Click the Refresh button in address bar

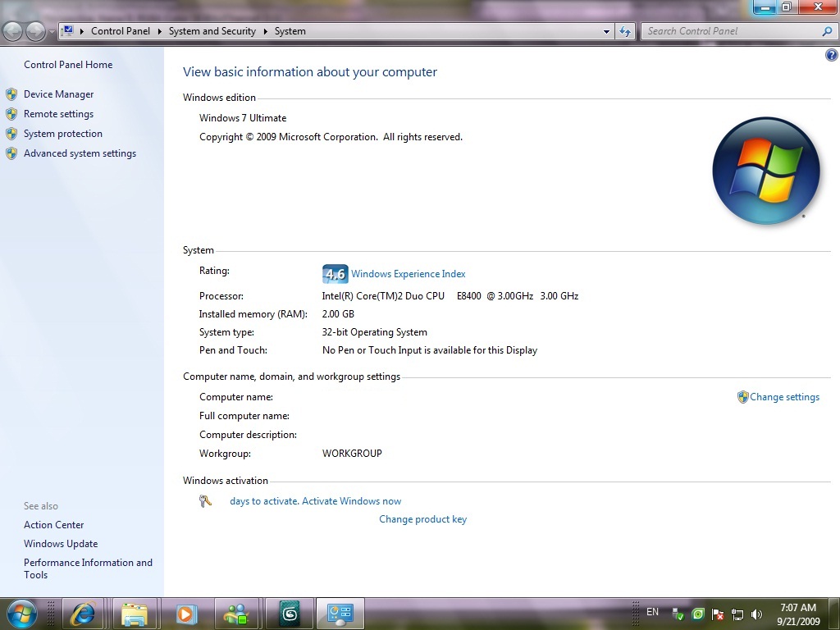[x=625, y=32]
